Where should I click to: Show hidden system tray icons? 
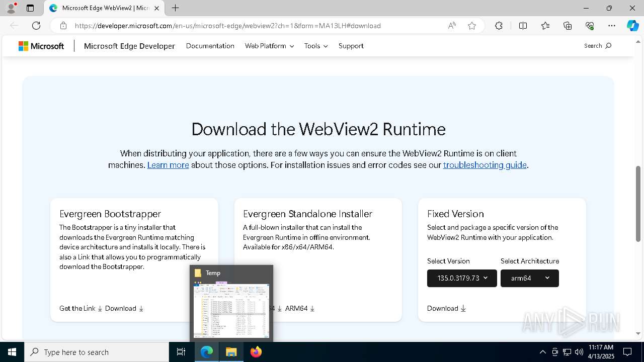click(542, 352)
